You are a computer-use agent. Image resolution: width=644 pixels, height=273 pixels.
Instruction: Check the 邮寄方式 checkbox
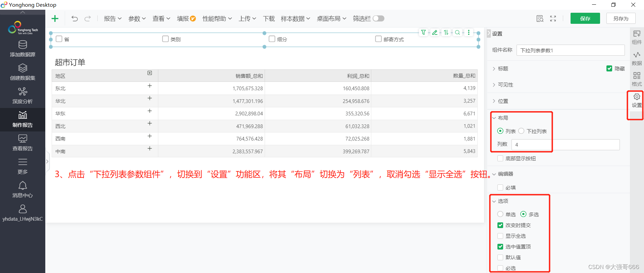click(x=378, y=39)
